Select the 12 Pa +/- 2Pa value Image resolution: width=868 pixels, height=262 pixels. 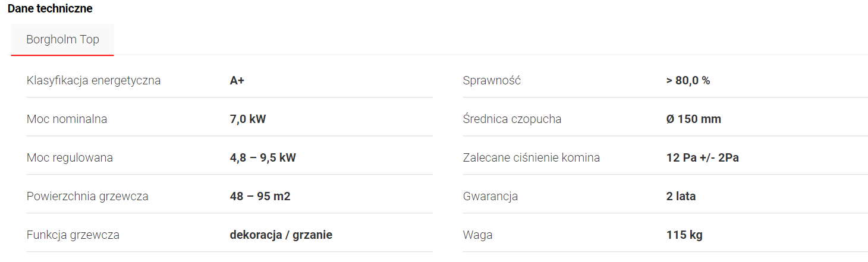point(702,157)
